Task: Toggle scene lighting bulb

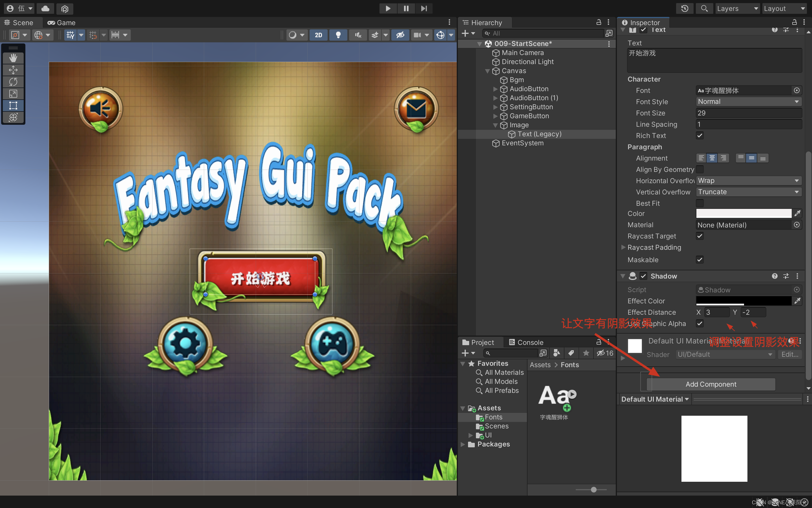Action: click(x=338, y=35)
